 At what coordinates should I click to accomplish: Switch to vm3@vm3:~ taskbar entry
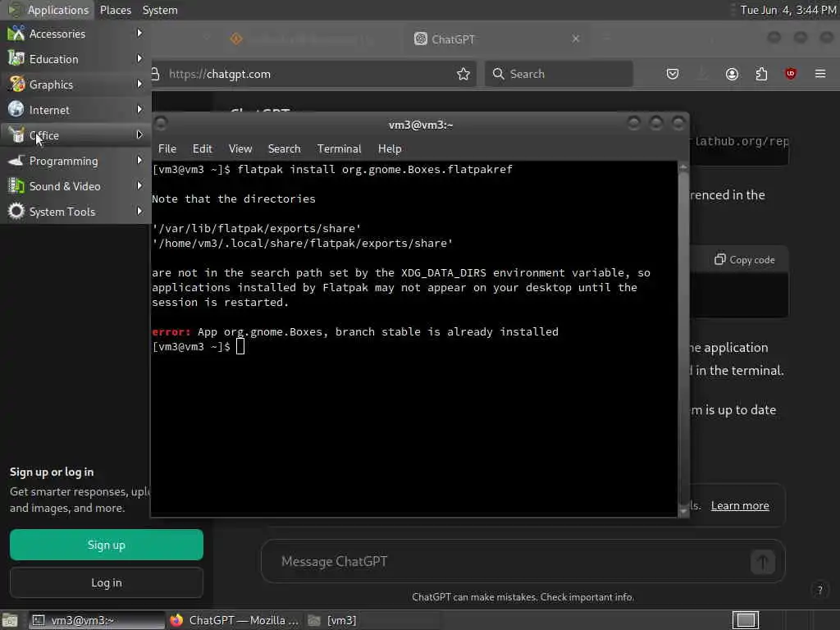tap(97, 620)
